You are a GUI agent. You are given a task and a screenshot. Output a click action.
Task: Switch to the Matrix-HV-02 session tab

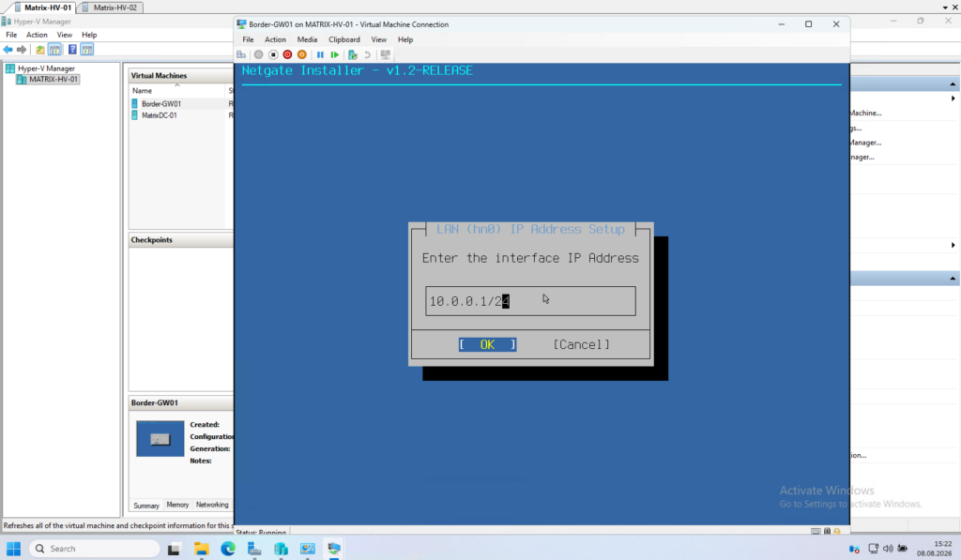[x=111, y=8]
